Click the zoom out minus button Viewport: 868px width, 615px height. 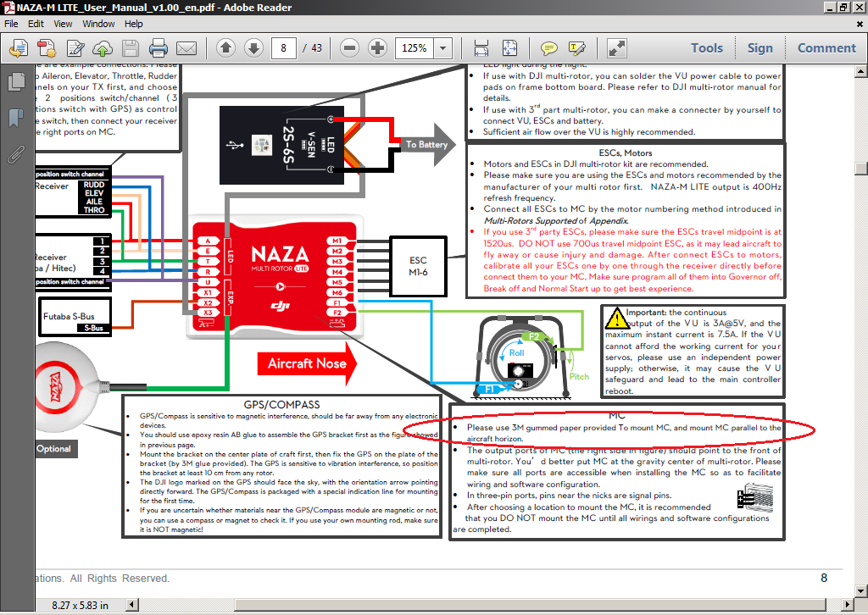point(350,48)
